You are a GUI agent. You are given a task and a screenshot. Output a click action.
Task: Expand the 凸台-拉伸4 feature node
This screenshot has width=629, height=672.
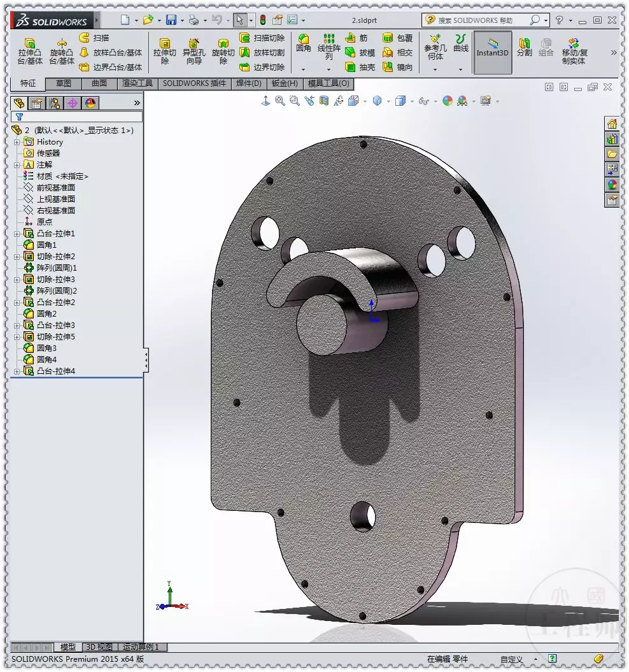(17, 371)
